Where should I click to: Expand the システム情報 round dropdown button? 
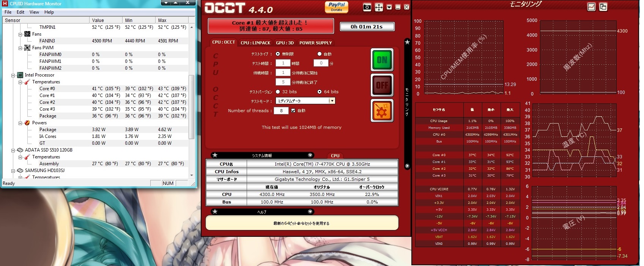click(310, 155)
